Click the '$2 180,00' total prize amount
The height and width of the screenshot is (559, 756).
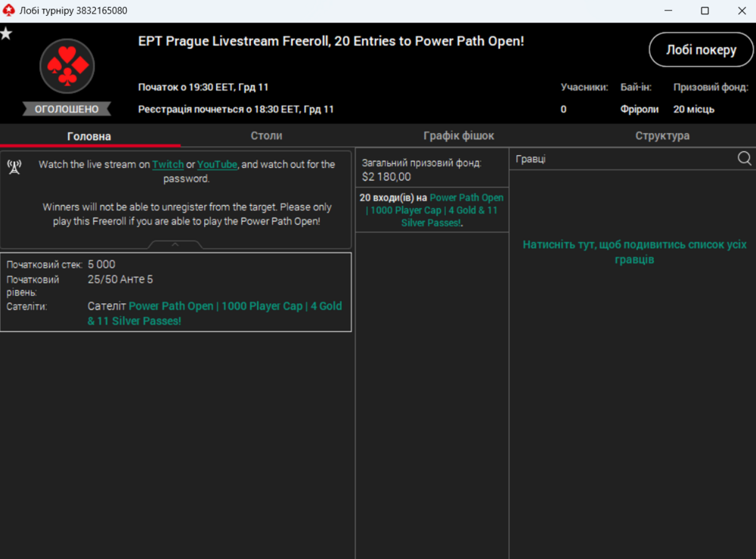click(386, 177)
